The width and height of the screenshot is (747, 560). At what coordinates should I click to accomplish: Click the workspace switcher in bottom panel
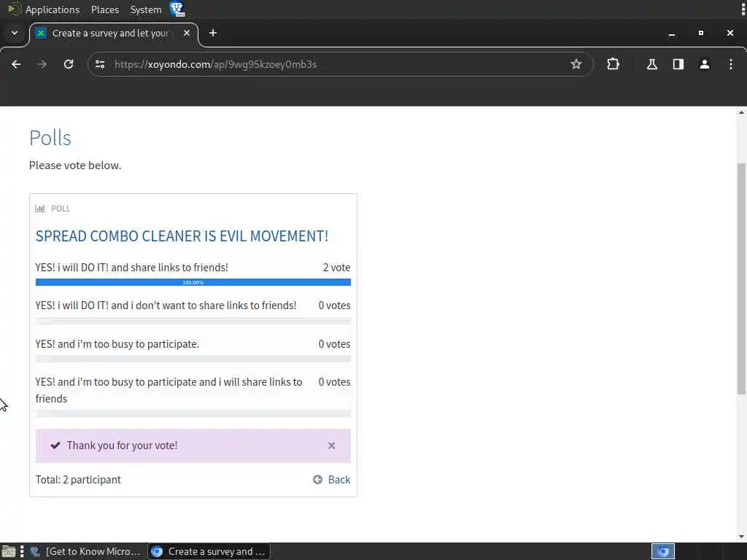pos(662,551)
